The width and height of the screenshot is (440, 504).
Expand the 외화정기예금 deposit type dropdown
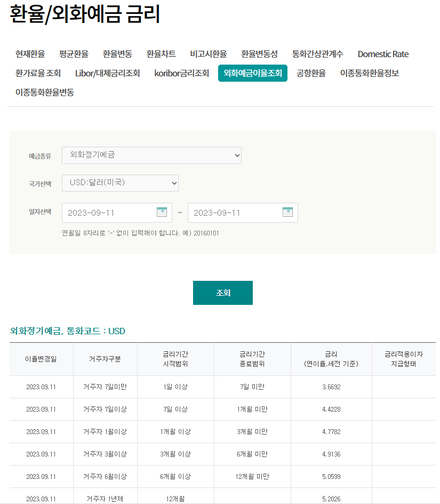151,155
